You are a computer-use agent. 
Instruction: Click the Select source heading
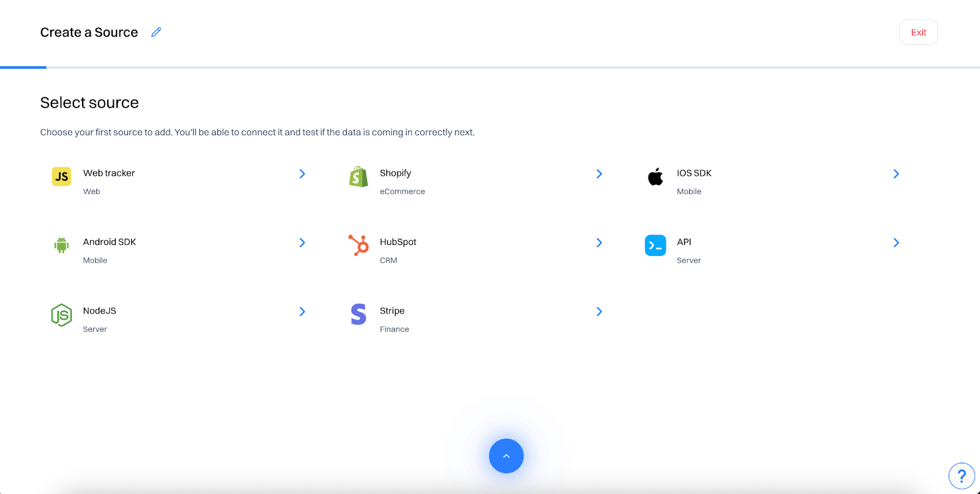[x=89, y=103]
